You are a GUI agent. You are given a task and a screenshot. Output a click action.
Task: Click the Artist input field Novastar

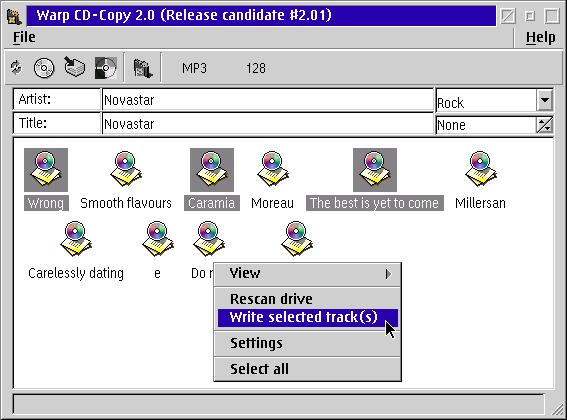[x=268, y=99]
